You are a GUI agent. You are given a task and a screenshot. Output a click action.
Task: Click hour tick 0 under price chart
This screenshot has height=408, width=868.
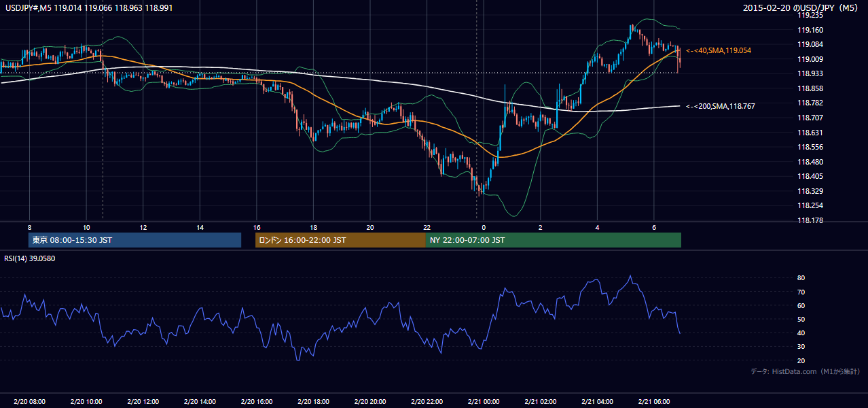click(x=484, y=227)
